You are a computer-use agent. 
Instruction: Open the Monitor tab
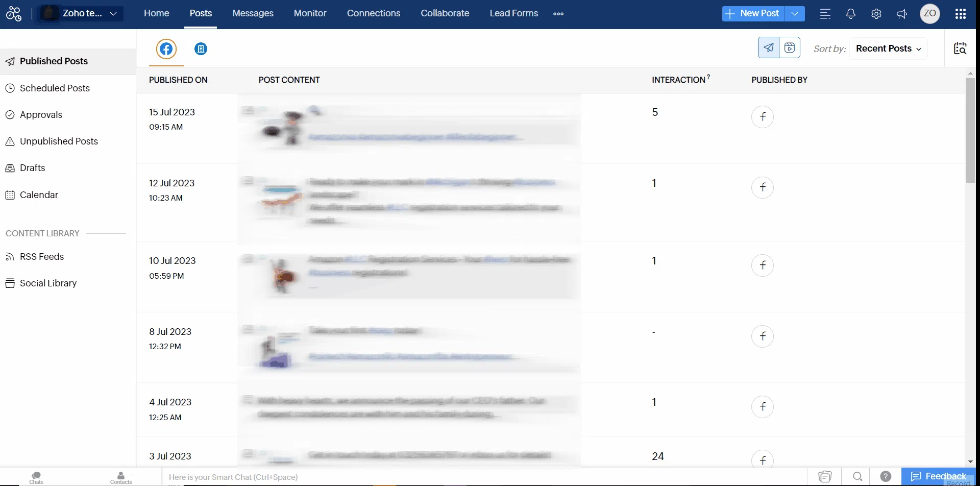[310, 13]
